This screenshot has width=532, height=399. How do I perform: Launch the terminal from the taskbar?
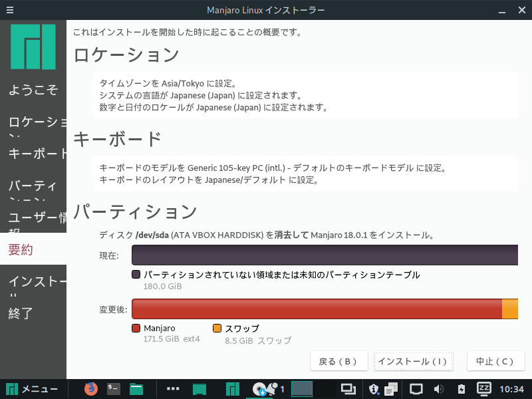click(x=113, y=389)
